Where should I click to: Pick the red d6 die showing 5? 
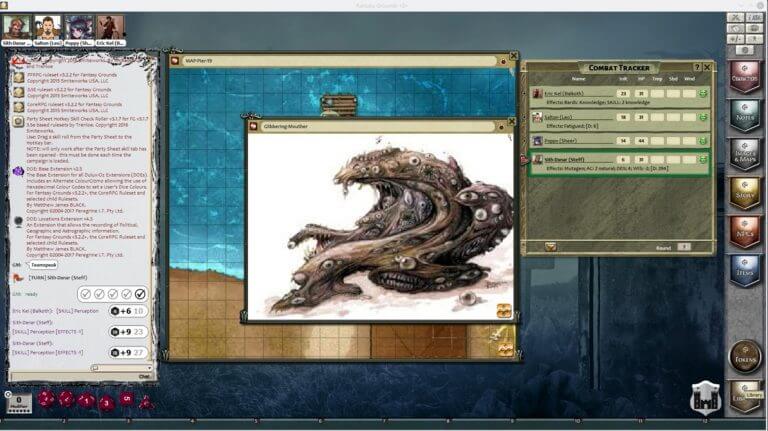point(127,399)
